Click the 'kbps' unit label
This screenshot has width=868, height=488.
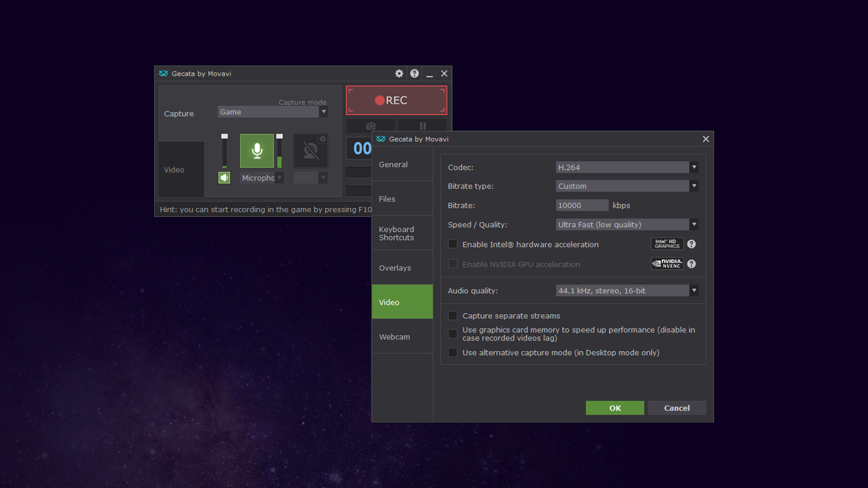pos(621,206)
